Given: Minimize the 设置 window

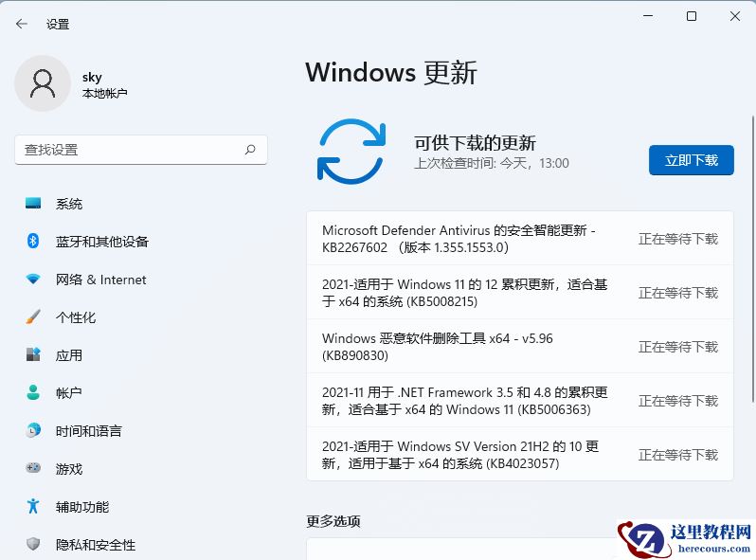Looking at the screenshot, I should 648,16.
